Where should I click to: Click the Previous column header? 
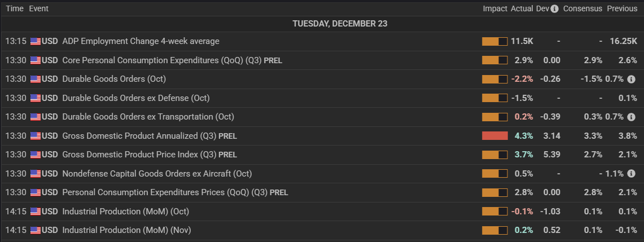click(x=622, y=9)
